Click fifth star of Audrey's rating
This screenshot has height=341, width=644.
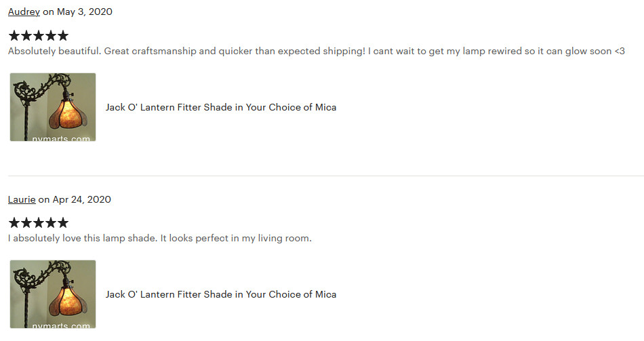point(63,36)
